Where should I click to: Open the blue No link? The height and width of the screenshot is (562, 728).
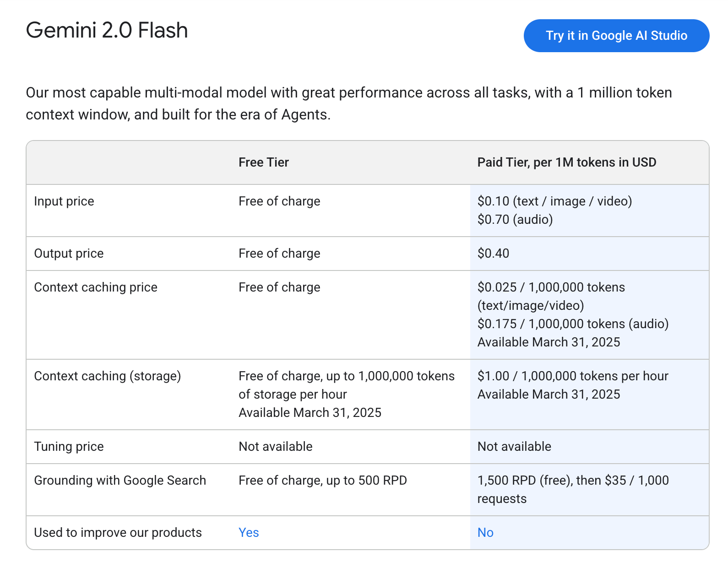pyautogui.click(x=485, y=533)
